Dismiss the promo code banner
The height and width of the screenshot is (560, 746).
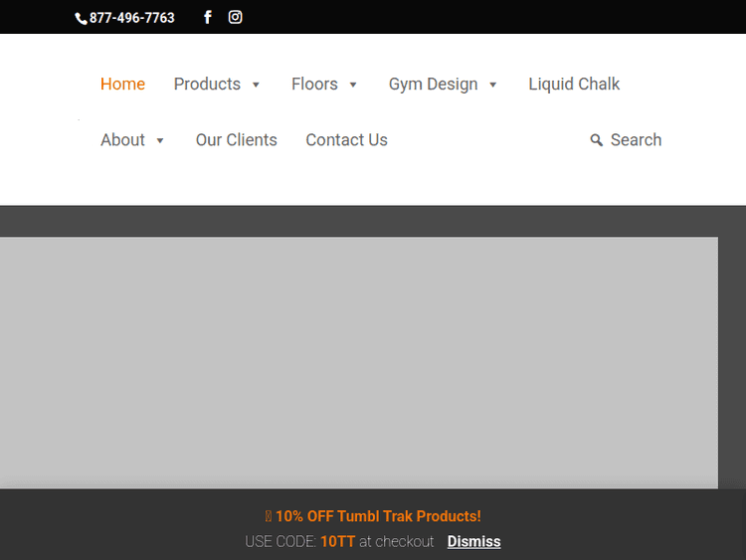pyautogui.click(x=473, y=542)
